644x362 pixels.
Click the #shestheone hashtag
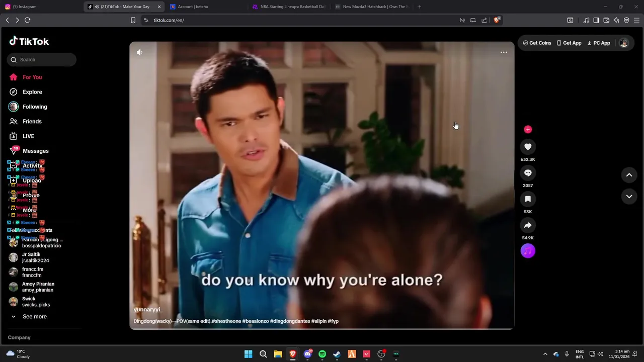coord(226,321)
